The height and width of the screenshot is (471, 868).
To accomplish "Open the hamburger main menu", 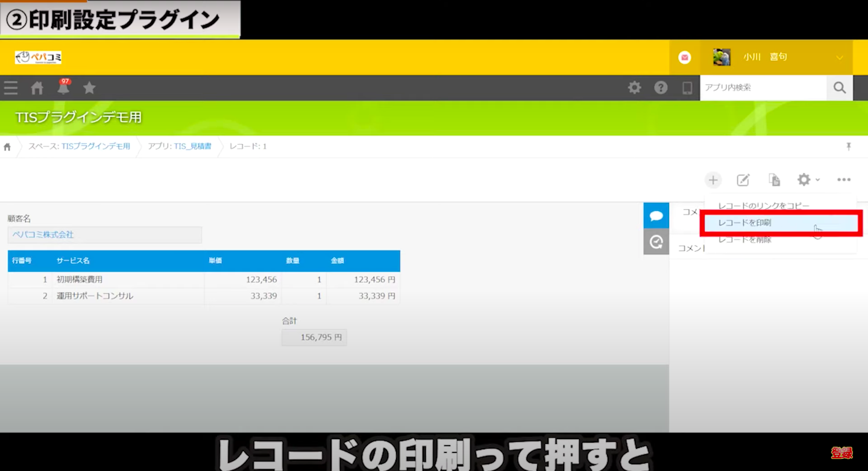I will point(10,88).
